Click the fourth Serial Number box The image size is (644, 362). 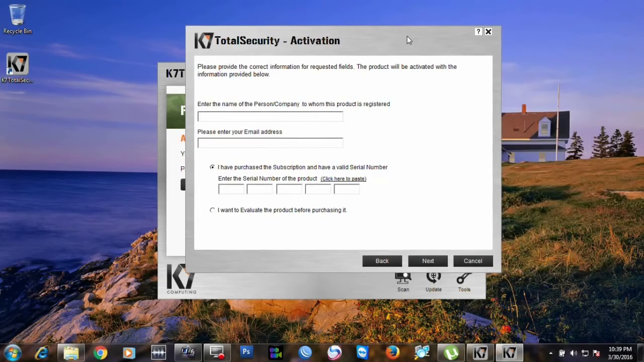click(x=318, y=189)
